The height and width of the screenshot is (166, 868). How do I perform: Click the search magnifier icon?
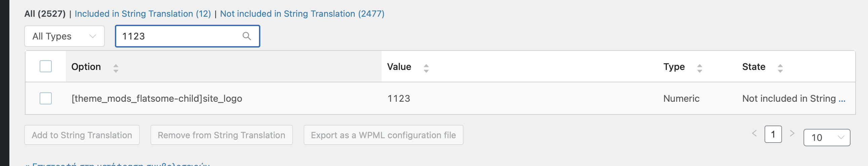coord(247,36)
